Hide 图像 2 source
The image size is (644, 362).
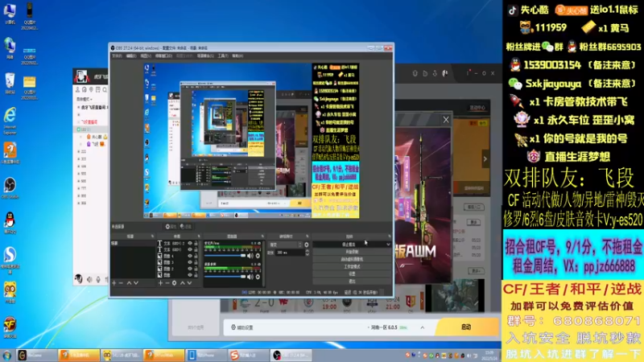click(190, 269)
